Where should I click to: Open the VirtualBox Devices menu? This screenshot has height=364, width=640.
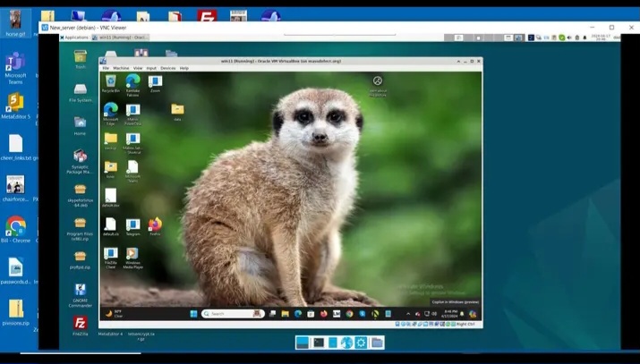point(167,68)
